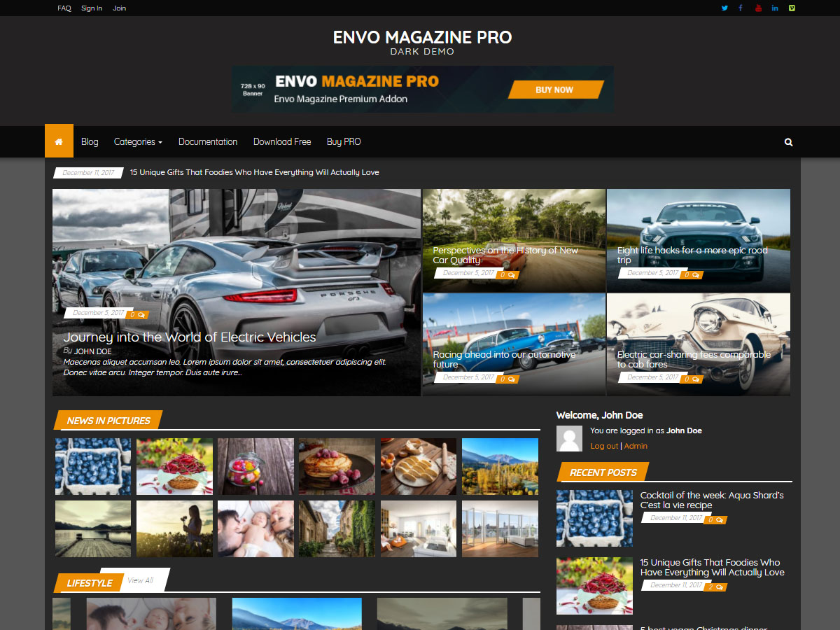Viewport: 840px width, 630px height.
Task: Expand the Categories dropdown menu
Action: [x=138, y=141]
